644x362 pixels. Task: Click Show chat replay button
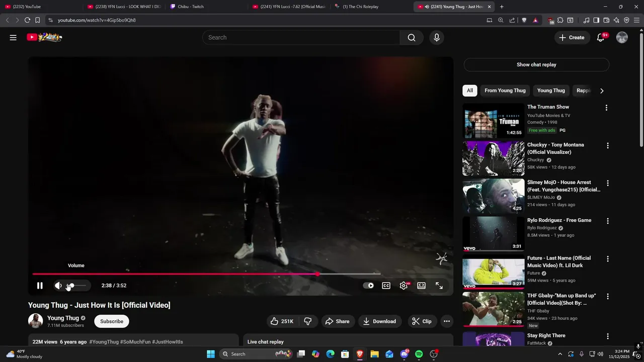point(536,64)
